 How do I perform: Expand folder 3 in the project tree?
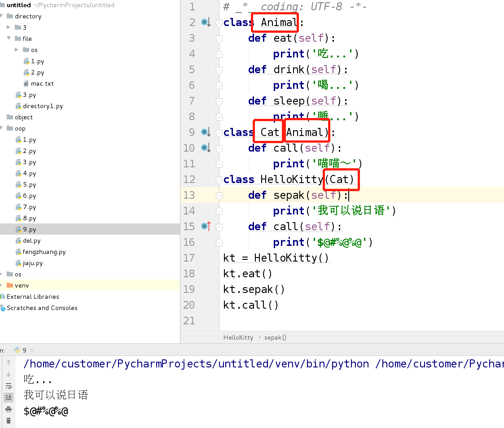tap(9, 27)
